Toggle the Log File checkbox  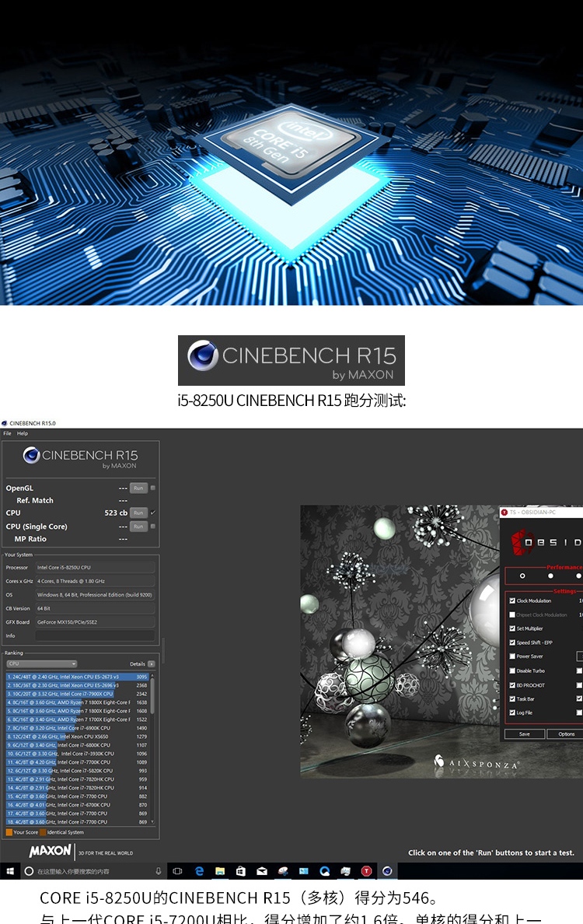(512, 712)
